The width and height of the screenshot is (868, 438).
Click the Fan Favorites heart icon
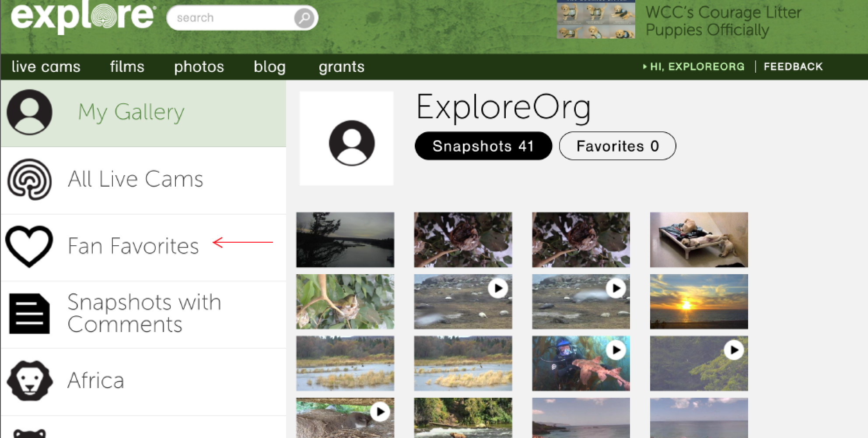click(x=29, y=247)
